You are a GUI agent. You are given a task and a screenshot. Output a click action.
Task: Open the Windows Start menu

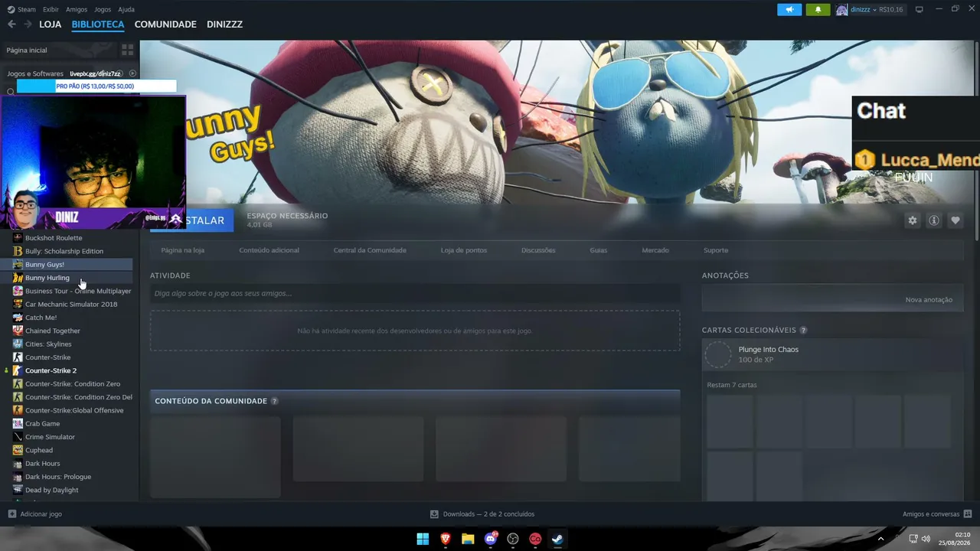click(x=423, y=539)
